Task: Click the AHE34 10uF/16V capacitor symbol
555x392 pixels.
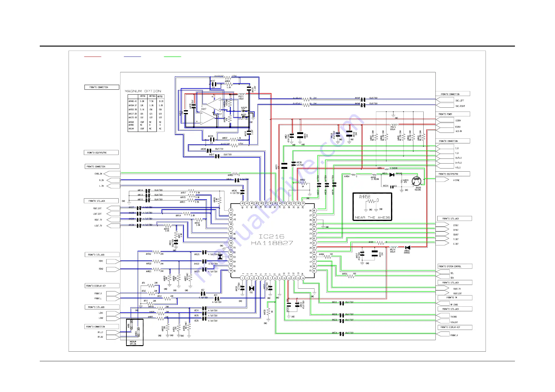Action: point(342,334)
